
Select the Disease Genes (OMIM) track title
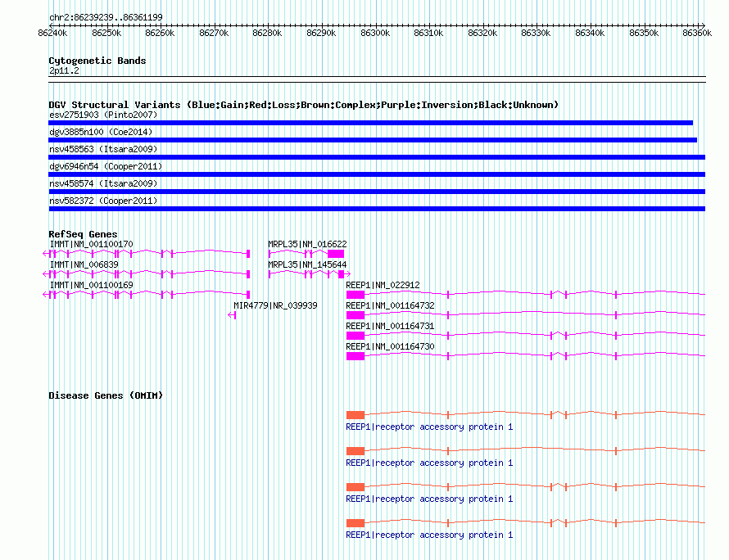106,395
